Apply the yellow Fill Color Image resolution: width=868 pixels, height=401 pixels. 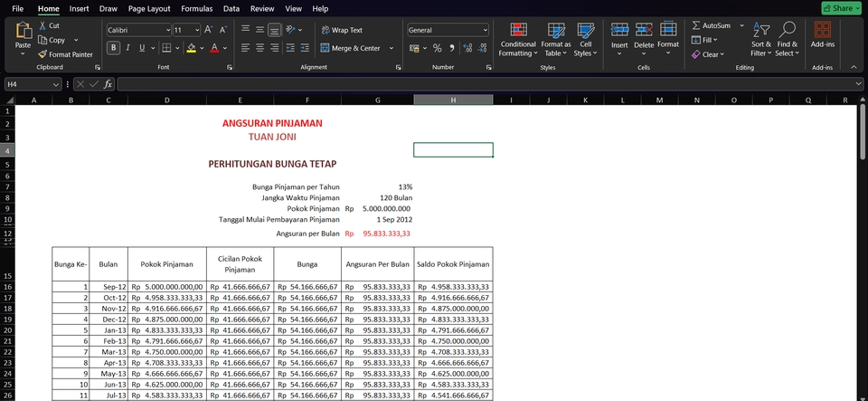click(191, 48)
